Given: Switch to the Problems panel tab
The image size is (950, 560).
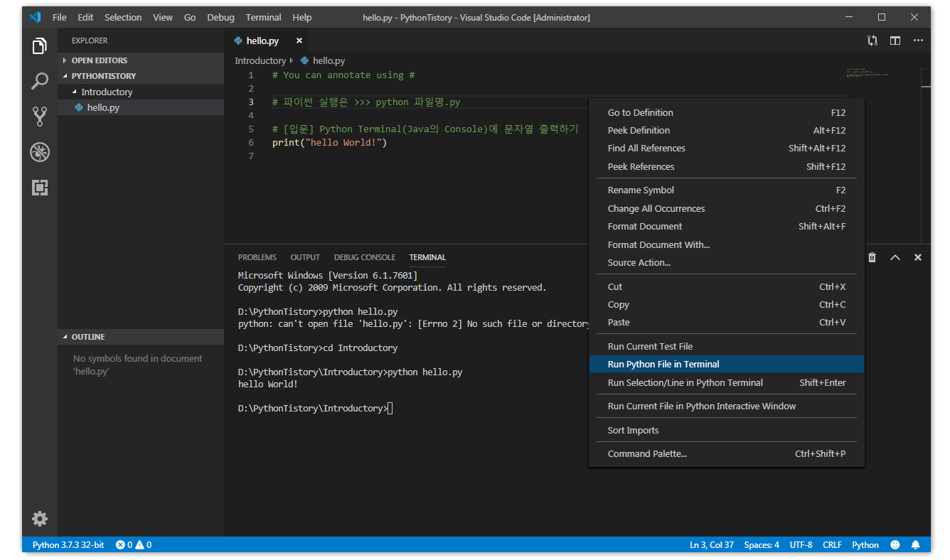Looking at the screenshot, I should [x=257, y=257].
